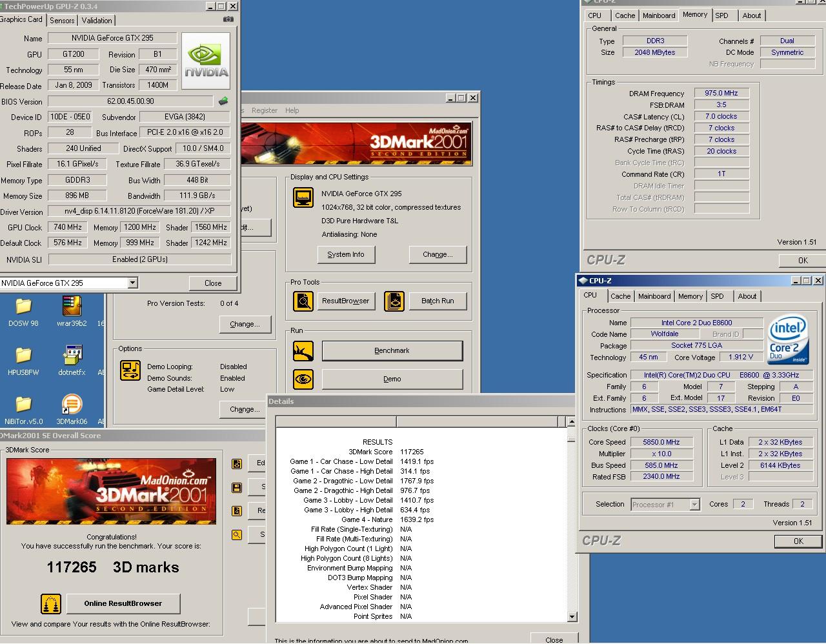Click the Batch Run button
This screenshot has height=644, width=826.
[438, 301]
